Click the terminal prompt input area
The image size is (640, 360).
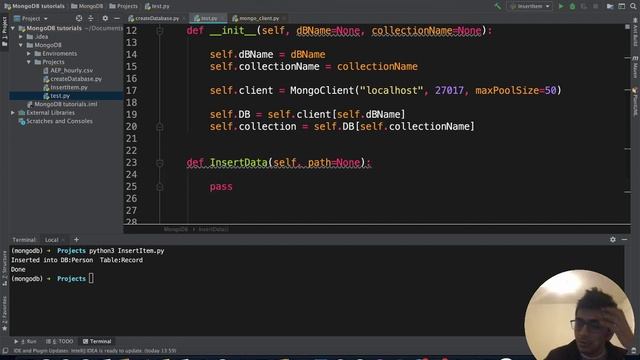coord(91,278)
